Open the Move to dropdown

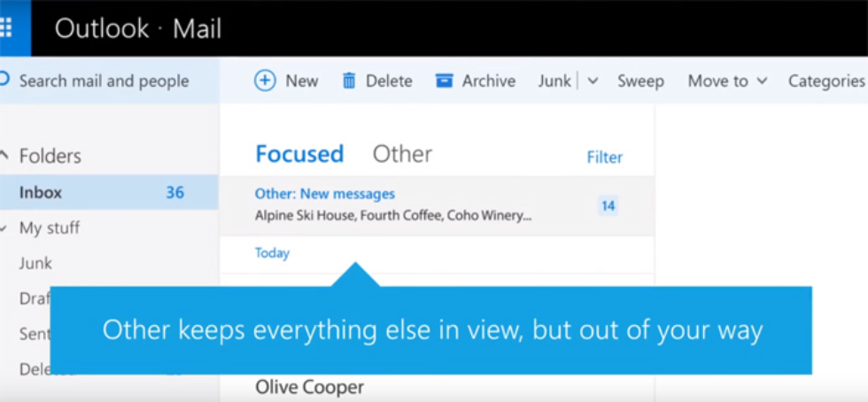727,81
